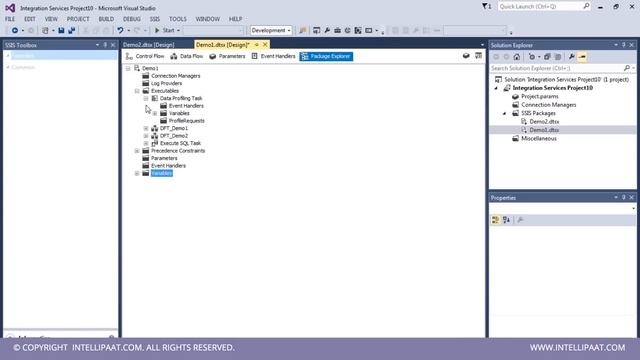Select the Log Providers tree item
640x360 pixels.
pyautogui.click(x=167, y=83)
